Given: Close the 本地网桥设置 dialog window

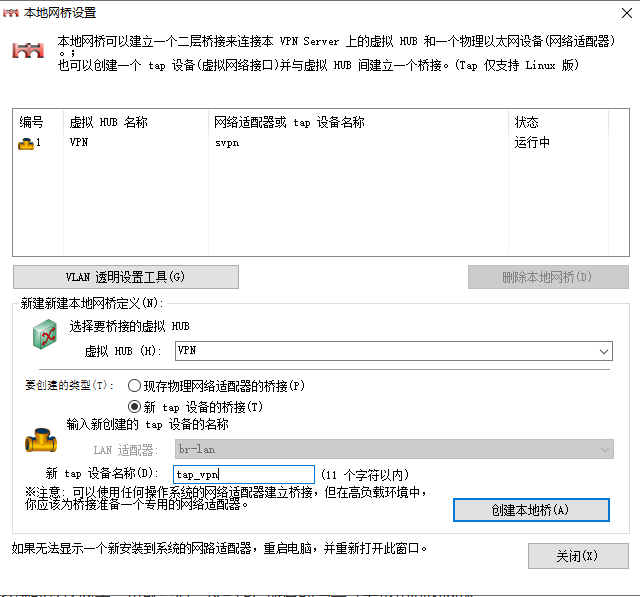Looking at the screenshot, I should point(627,13).
